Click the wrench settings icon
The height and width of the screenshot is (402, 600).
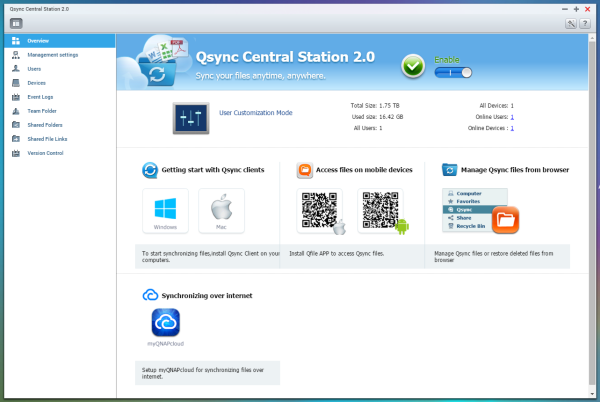coord(571,22)
